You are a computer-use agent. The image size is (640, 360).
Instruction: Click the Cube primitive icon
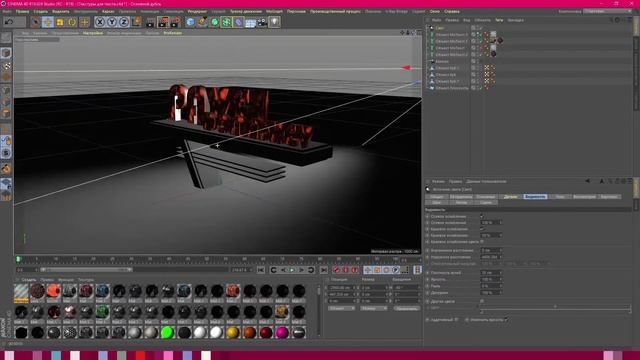tap(190, 22)
